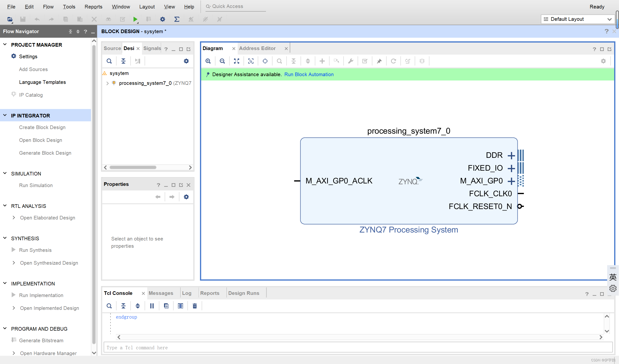Collapse all in Tcl Console toolbar
Image resolution: width=619 pixels, height=364 pixels.
tap(123, 306)
